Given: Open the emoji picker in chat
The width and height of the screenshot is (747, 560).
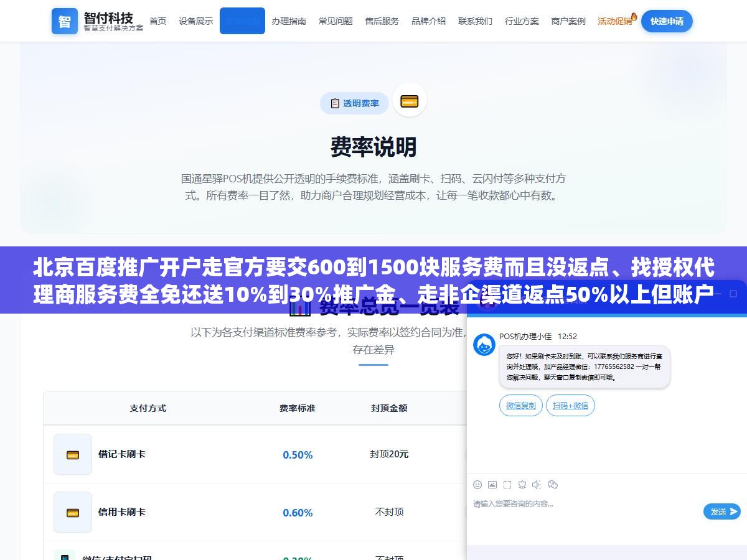Looking at the screenshot, I should (477, 485).
